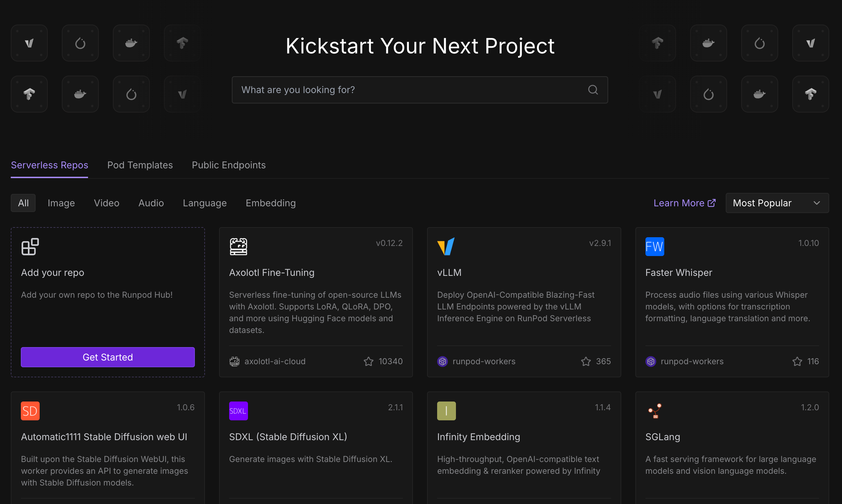Screen dimensions: 842x504
Task: Star the Axolotl Fine-Tuning repo
Action: [368, 361]
